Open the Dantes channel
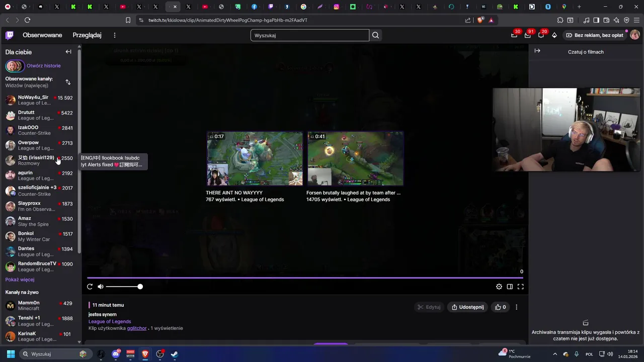The image size is (644, 362). tap(39, 251)
